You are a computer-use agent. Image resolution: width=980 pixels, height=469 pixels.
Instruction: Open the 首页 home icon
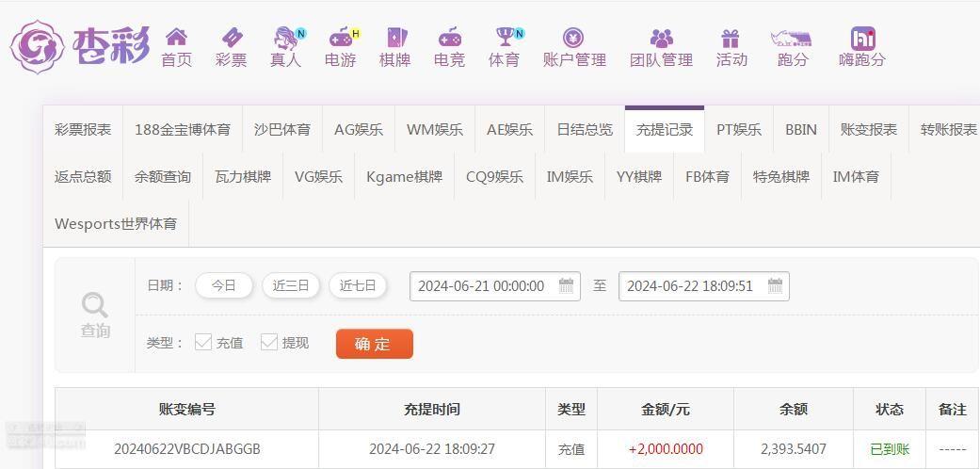(176, 38)
